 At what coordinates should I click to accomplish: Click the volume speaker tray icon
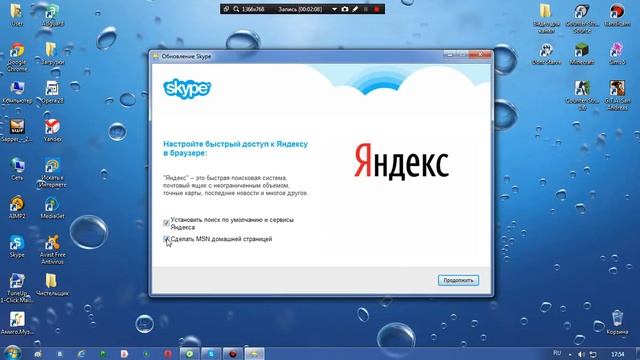581,354
